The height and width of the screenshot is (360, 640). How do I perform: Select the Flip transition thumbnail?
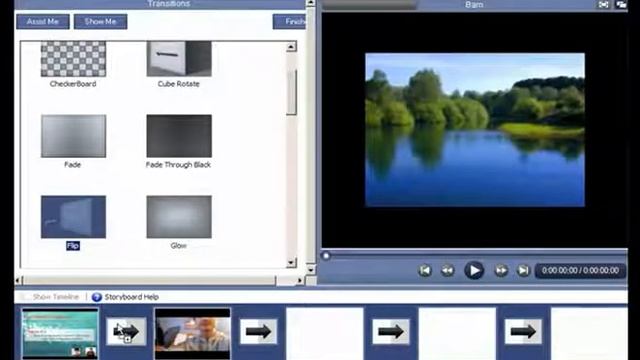pos(73,217)
